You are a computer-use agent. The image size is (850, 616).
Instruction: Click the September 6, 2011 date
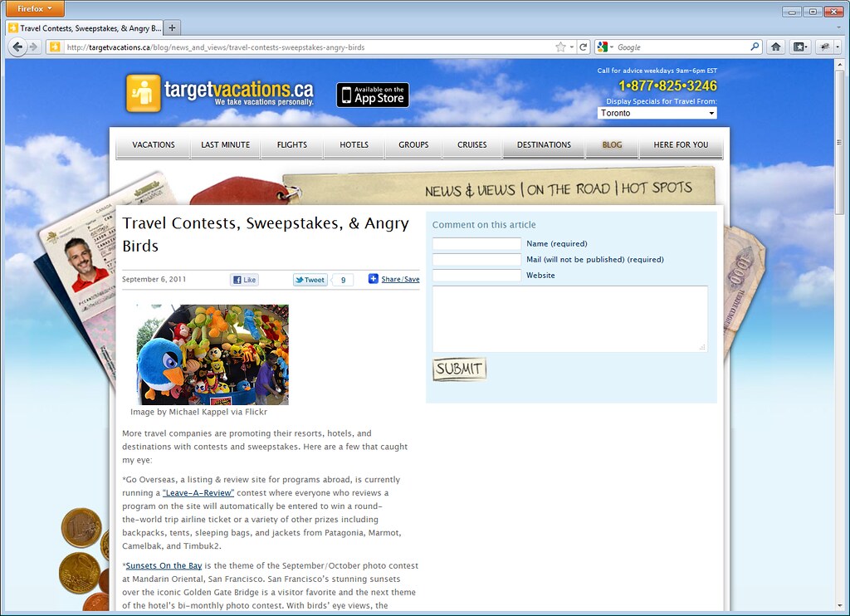coord(154,279)
